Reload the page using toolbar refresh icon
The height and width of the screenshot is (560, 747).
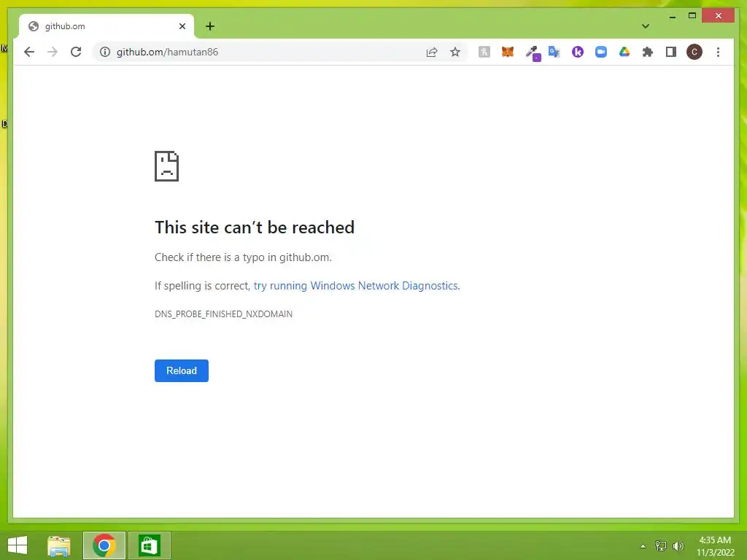click(76, 52)
